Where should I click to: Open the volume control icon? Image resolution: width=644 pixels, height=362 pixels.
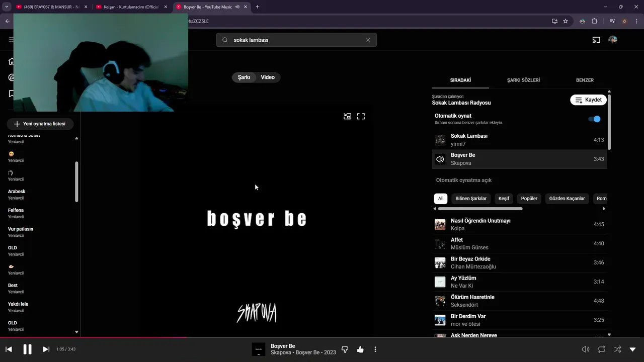[586, 349]
